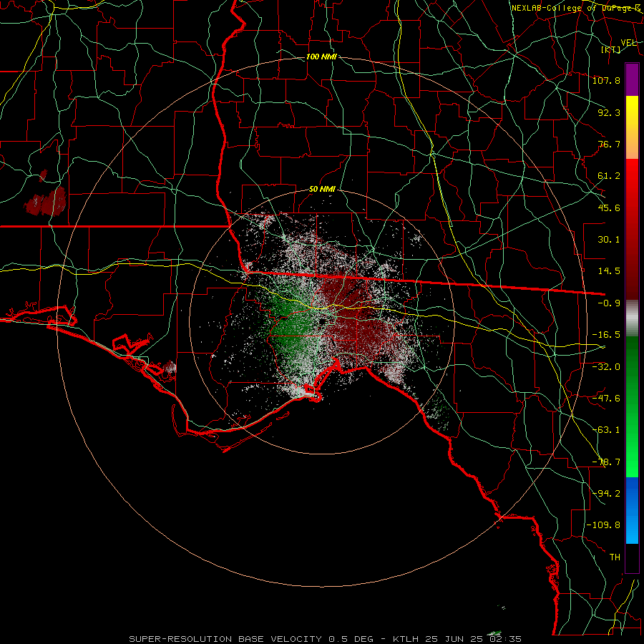Screen dimensions: 644x644
Task: Select the -94.2 legend value
Action: point(606,494)
